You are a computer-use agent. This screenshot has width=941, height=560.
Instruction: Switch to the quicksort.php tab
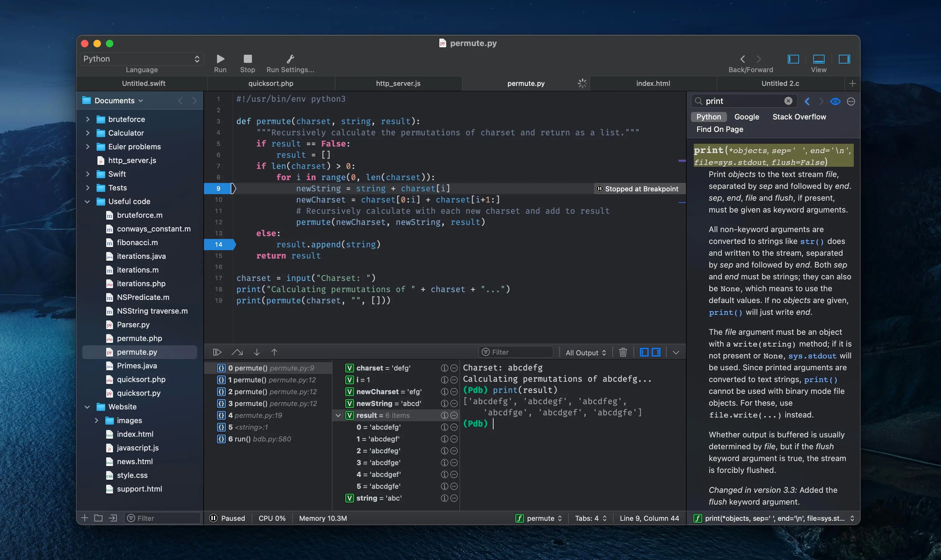[x=270, y=83]
